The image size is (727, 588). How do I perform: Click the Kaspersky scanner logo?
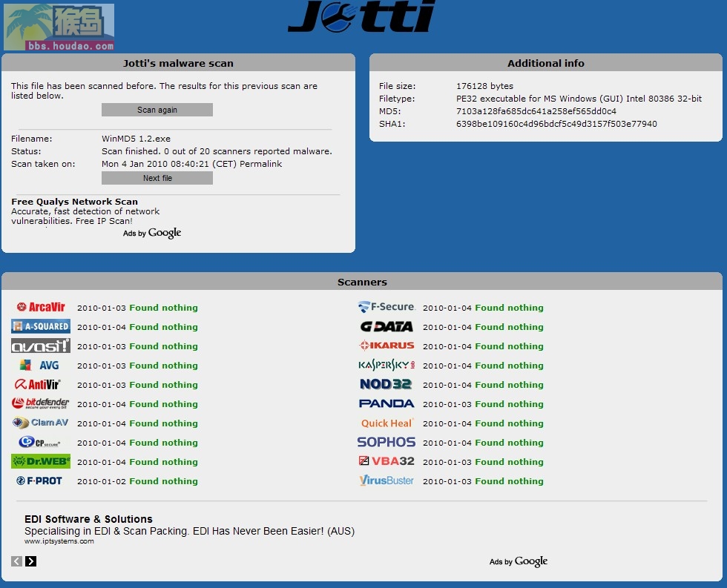(x=386, y=365)
